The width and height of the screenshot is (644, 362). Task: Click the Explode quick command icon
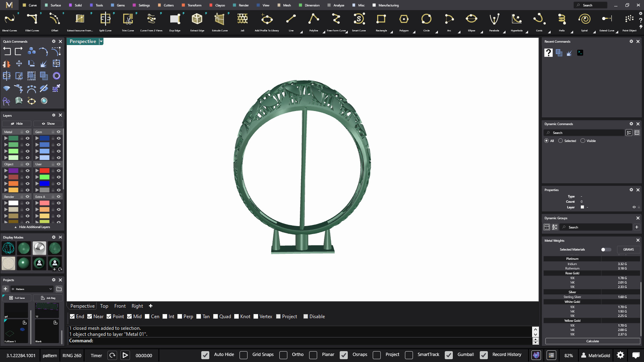point(44,64)
